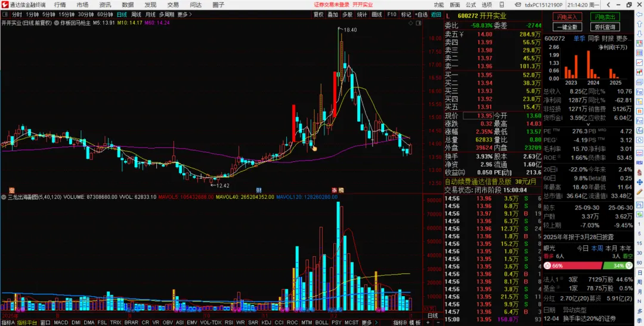Click the Tongdaxin app logo icon
The width and height of the screenshot is (644, 326).
tap(5, 5)
